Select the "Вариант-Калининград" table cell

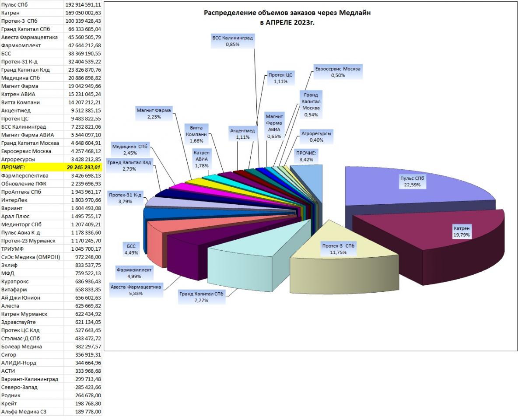point(31,379)
